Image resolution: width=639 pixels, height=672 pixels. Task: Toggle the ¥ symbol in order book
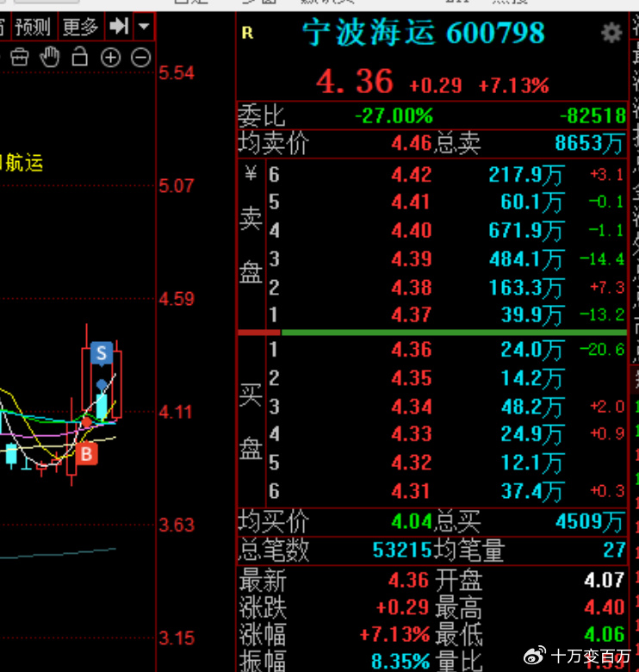(x=251, y=175)
